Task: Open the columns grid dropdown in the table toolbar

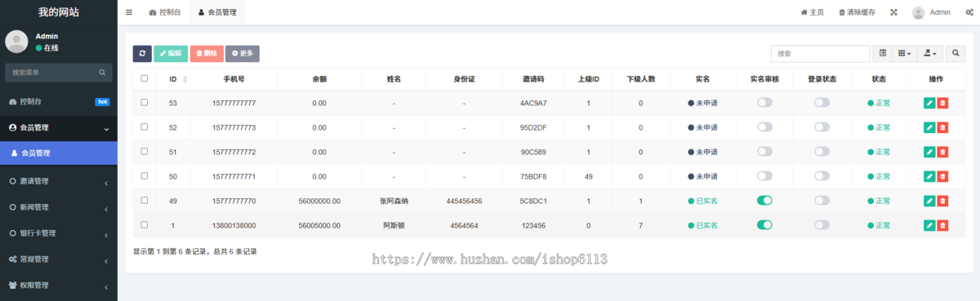Action: pos(904,53)
